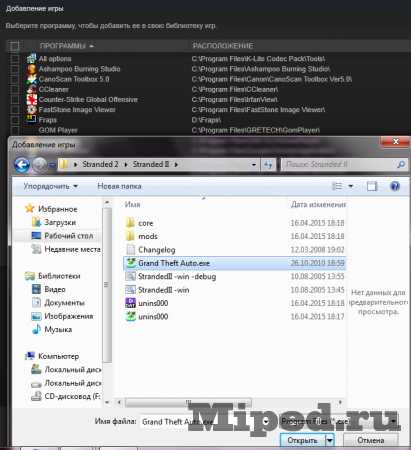The image size is (411, 450).
Task: Expand the Упорядочить dropdown menu
Action: (51, 186)
